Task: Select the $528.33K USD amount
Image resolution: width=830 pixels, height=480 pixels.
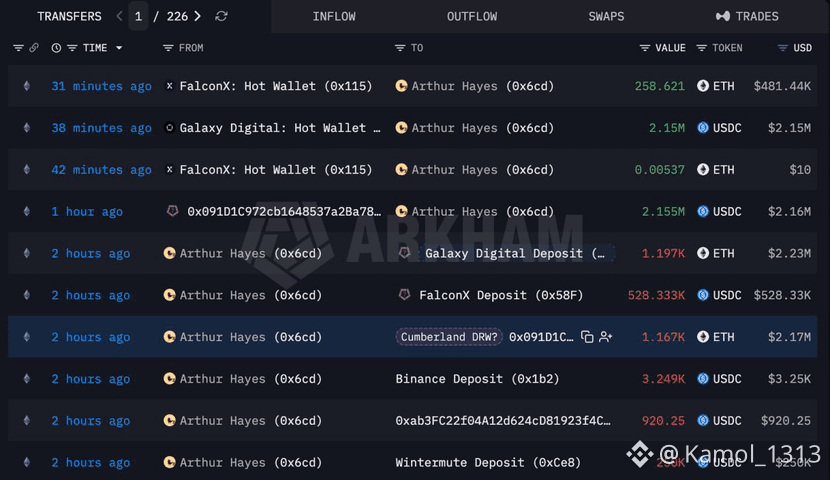Action: [782, 295]
